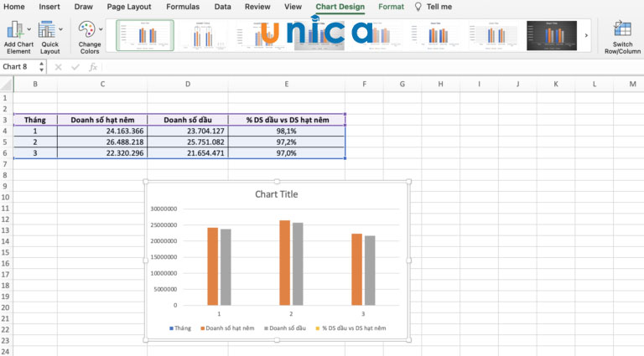Expand the chart styles gallery arrow
644x356 pixels.
click(x=586, y=35)
